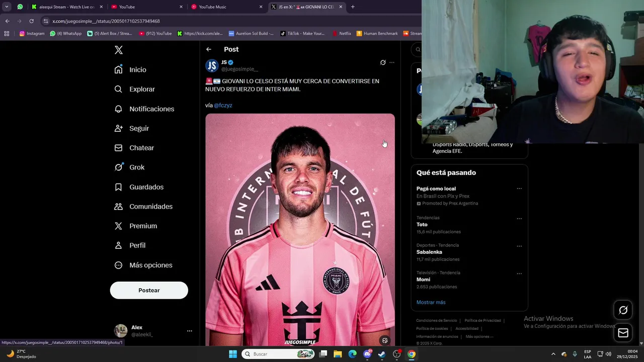This screenshot has height=362, width=644.
Task: Click the search icon in X
Action: tap(418, 49)
